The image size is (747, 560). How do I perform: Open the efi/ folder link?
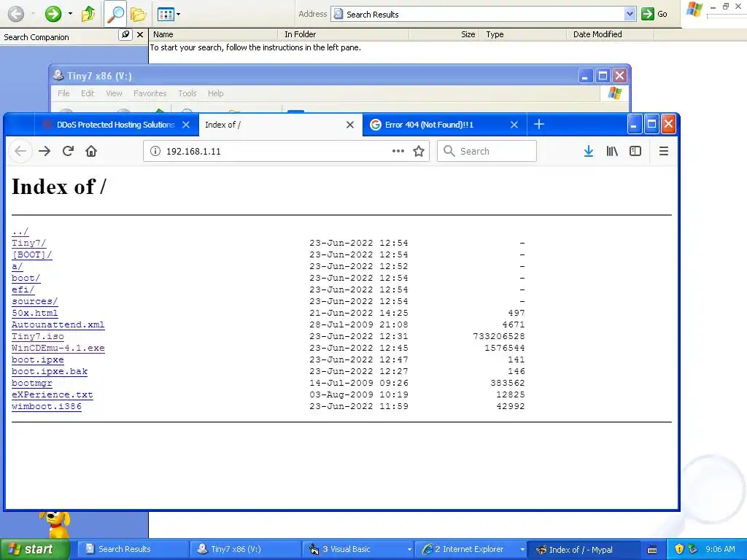pyautogui.click(x=23, y=289)
